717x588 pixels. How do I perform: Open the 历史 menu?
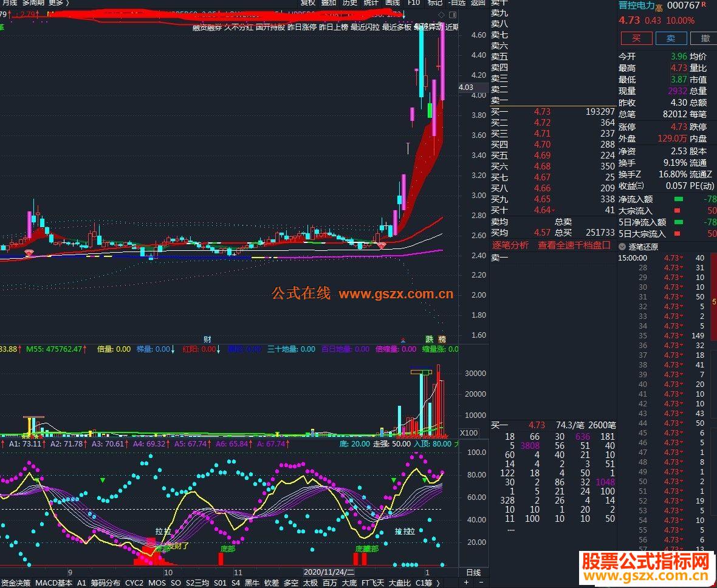[350, 3]
